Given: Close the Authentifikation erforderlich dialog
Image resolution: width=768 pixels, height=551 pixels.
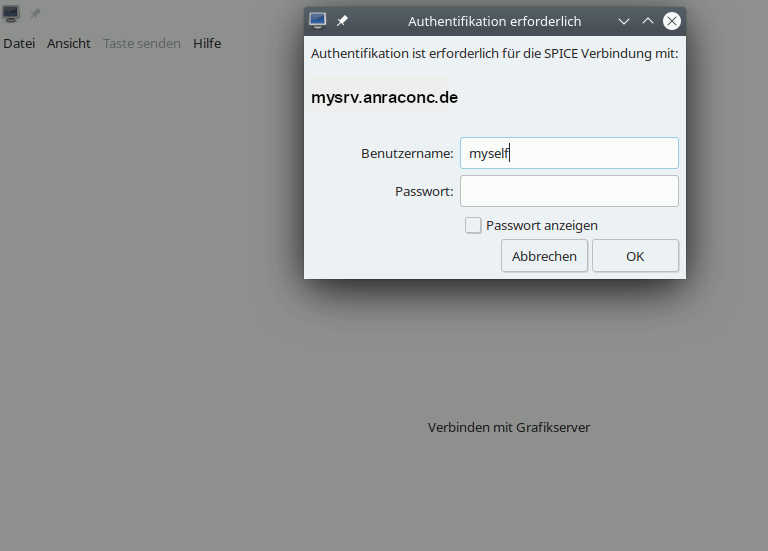Looking at the screenshot, I should pos(672,21).
